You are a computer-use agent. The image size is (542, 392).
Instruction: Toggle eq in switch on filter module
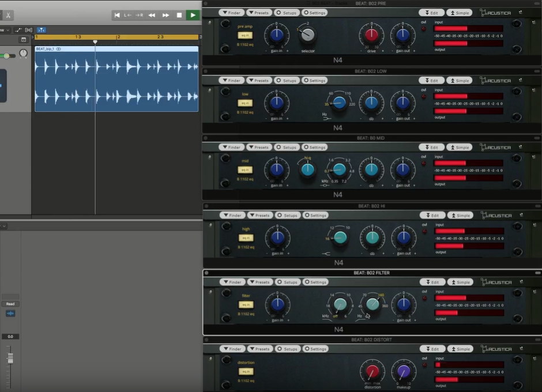click(246, 304)
